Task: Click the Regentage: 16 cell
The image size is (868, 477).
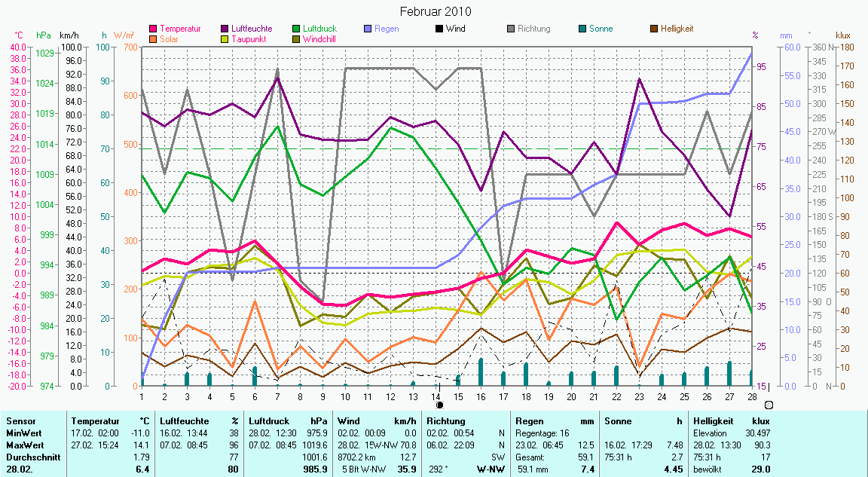Action: [x=542, y=433]
